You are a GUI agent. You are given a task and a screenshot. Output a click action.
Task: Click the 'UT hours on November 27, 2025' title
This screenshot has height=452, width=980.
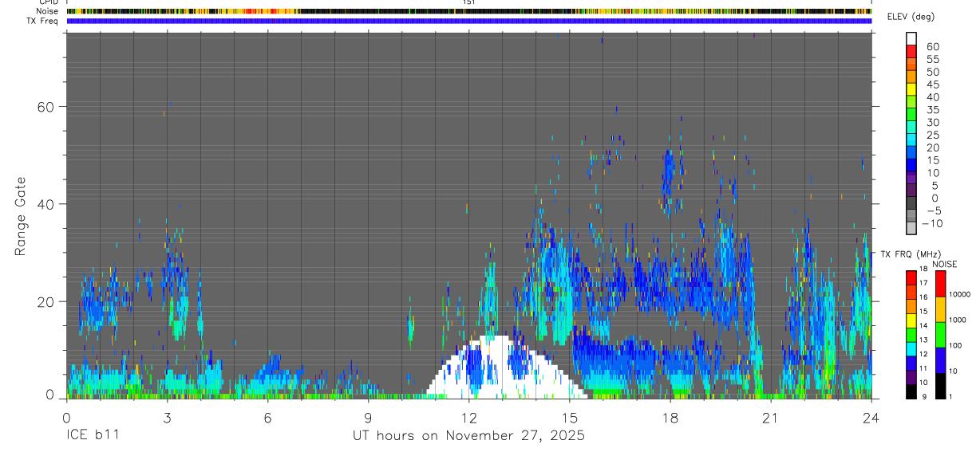[469, 435]
